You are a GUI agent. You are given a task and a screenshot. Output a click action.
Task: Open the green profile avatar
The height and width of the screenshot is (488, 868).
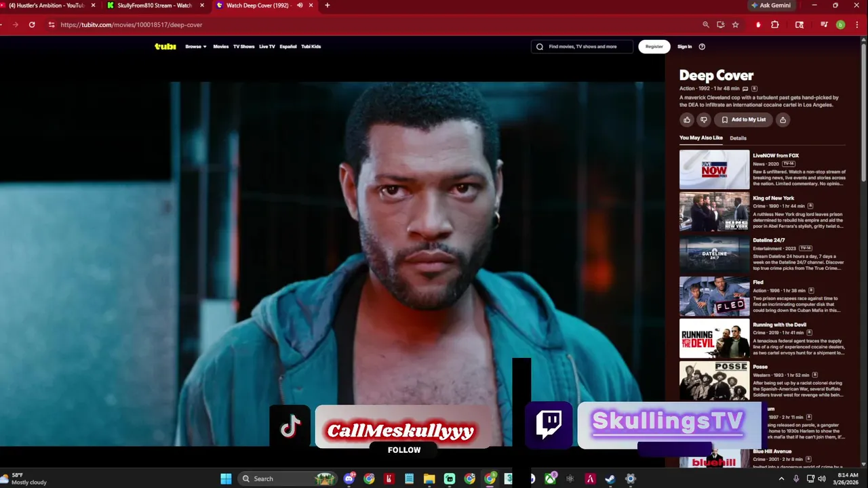coord(840,24)
